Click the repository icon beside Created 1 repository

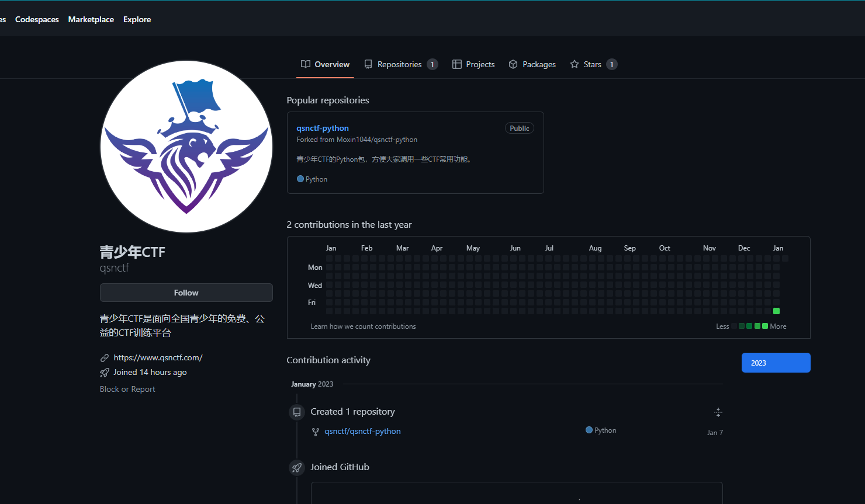tap(296, 412)
